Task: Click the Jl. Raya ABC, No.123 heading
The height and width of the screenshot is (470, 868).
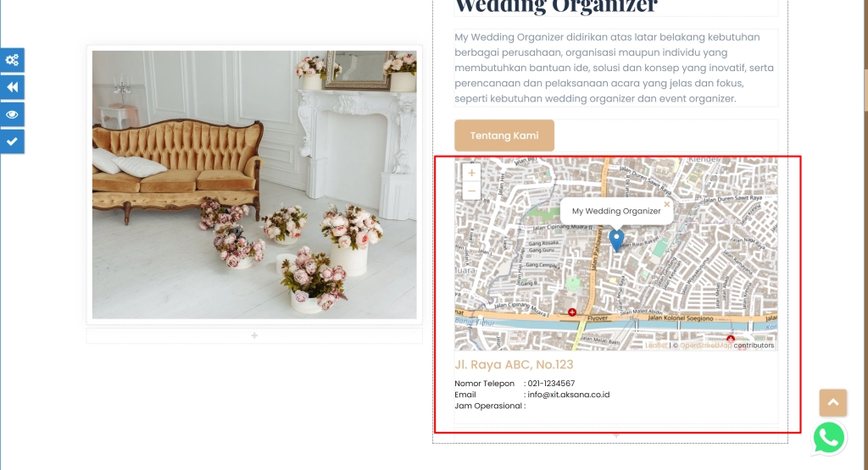Action: (x=514, y=364)
